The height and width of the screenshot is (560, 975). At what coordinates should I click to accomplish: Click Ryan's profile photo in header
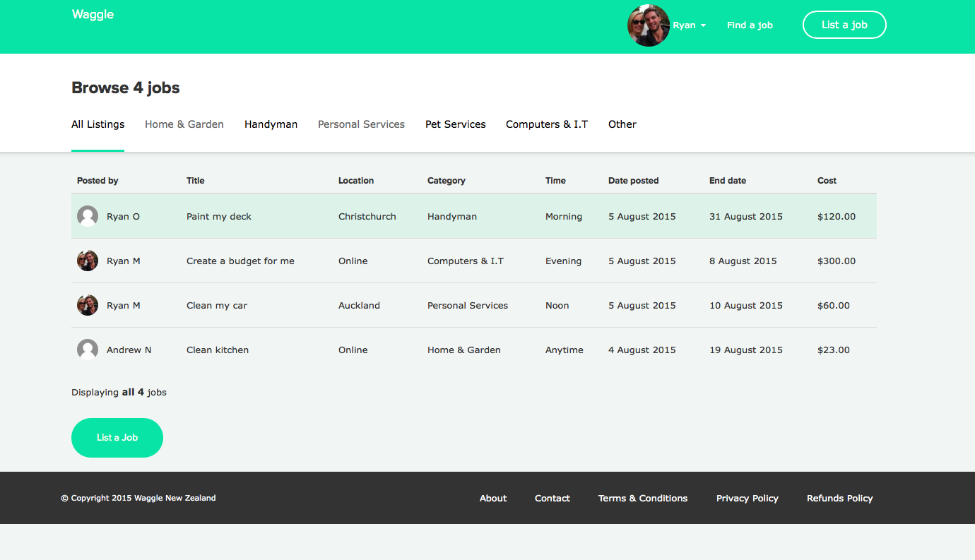pyautogui.click(x=648, y=25)
